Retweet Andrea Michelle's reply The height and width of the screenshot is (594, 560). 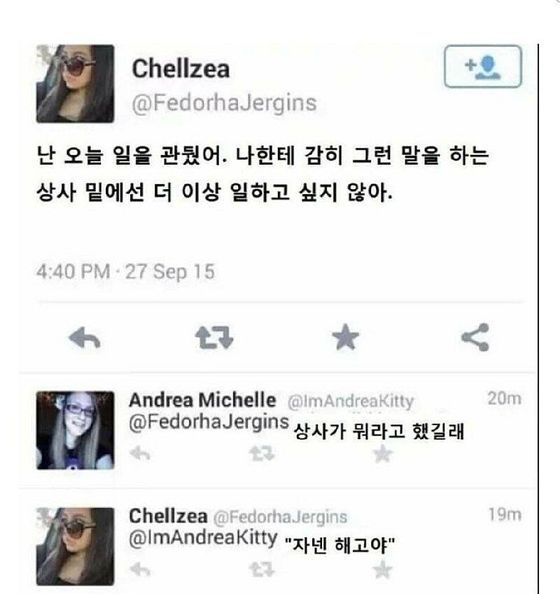pyautogui.click(x=261, y=453)
